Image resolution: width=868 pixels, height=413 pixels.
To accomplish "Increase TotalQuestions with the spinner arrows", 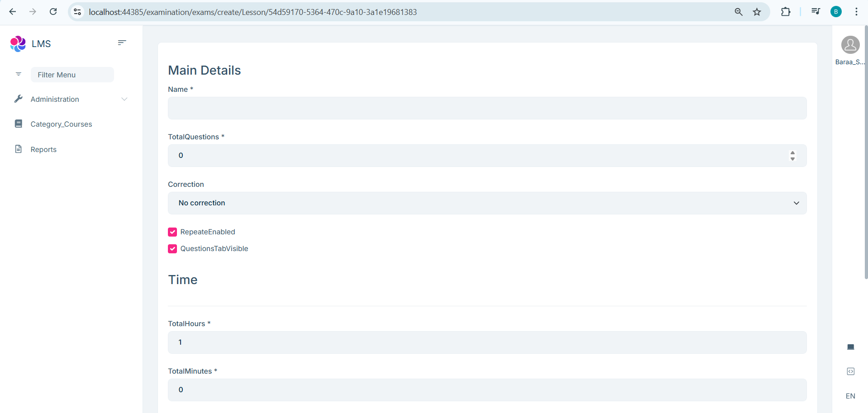I will pyautogui.click(x=792, y=153).
